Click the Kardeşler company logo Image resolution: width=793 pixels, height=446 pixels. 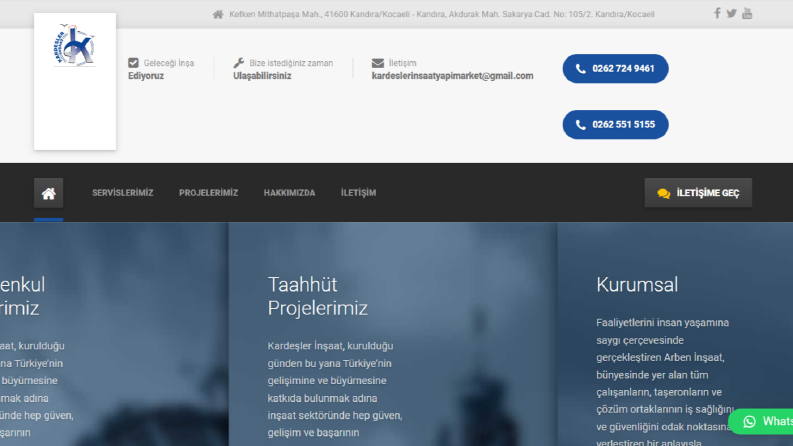point(74,46)
